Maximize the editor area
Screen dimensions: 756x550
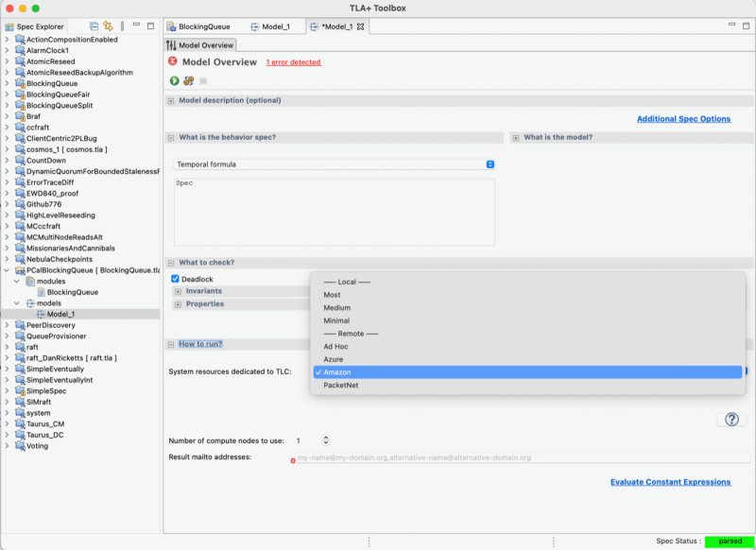[746, 26]
